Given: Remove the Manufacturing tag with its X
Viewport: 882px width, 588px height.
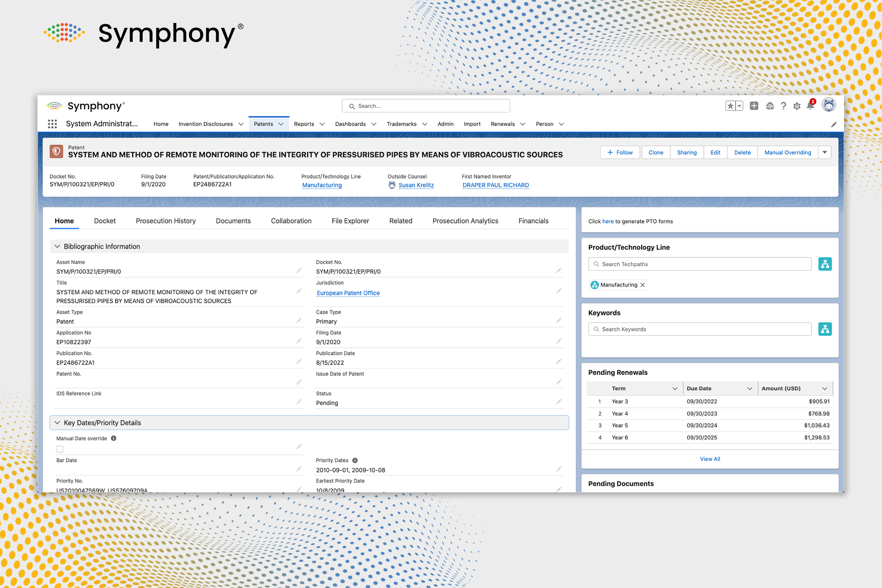Looking at the screenshot, I should click(643, 285).
